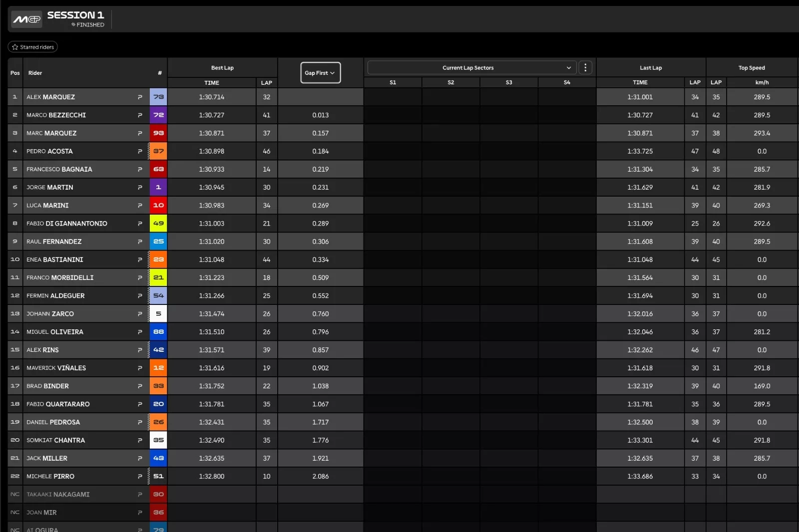Viewport: 799px width, 532px height.
Task: Click the km/h column subheader
Action: point(762,82)
